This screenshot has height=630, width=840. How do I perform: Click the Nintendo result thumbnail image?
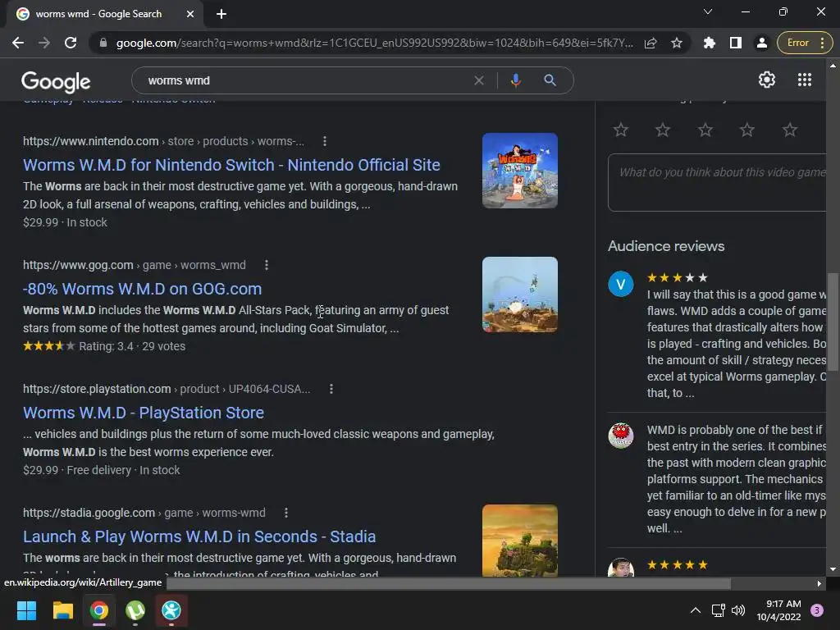(519, 171)
